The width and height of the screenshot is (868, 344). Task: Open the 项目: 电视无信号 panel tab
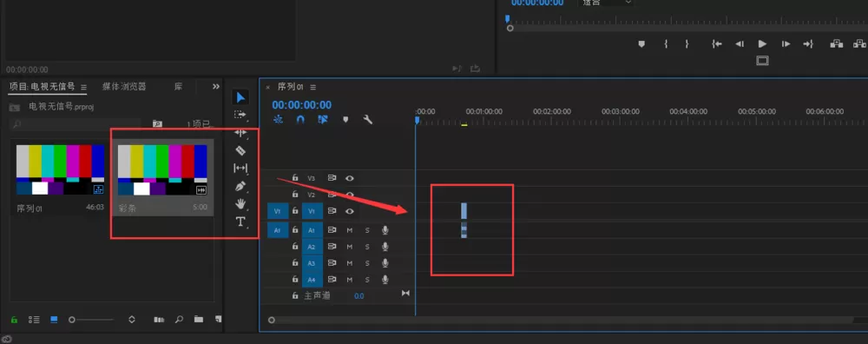[42, 86]
